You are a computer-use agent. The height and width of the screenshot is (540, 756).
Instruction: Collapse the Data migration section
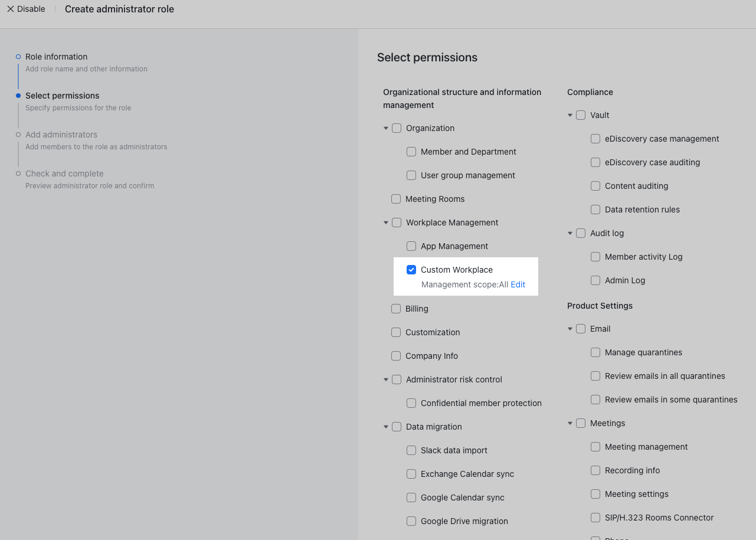[386, 427]
